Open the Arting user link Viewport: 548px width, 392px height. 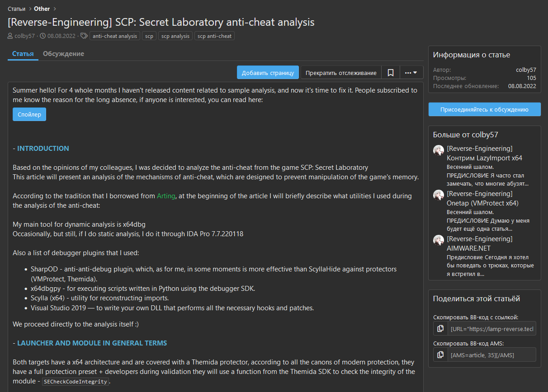tap(165, 196)
